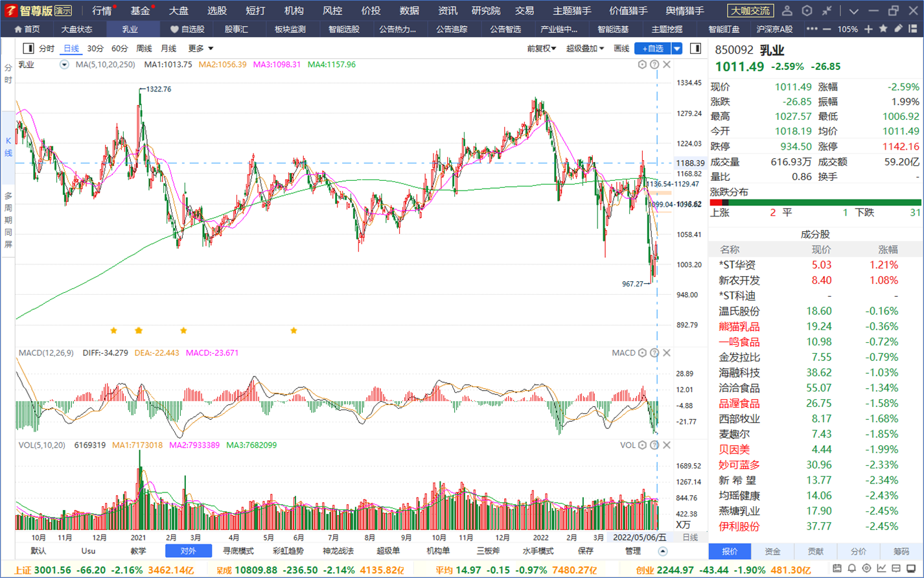Click the 画线 drawing button

(x=621, y=49)
